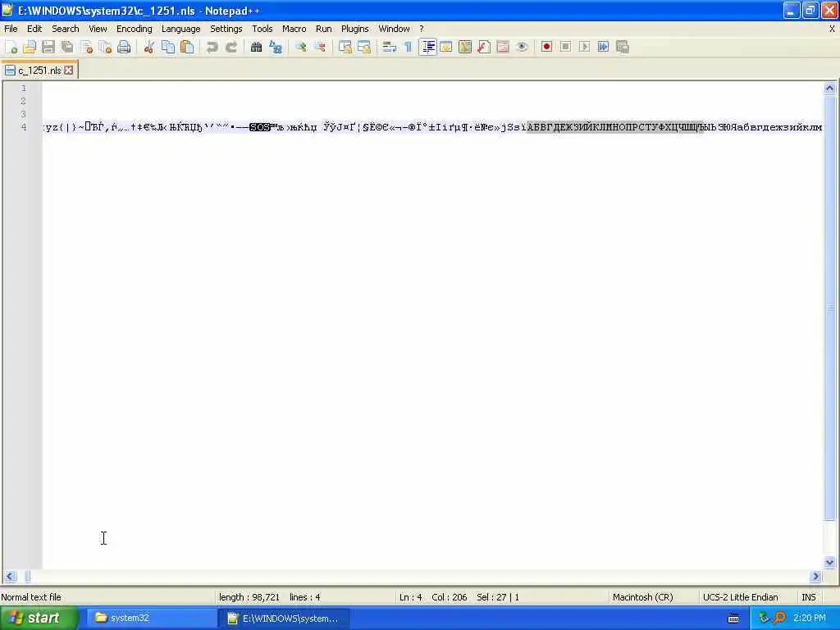Paste clipboard using toolbar icon

tap(187, 47)
